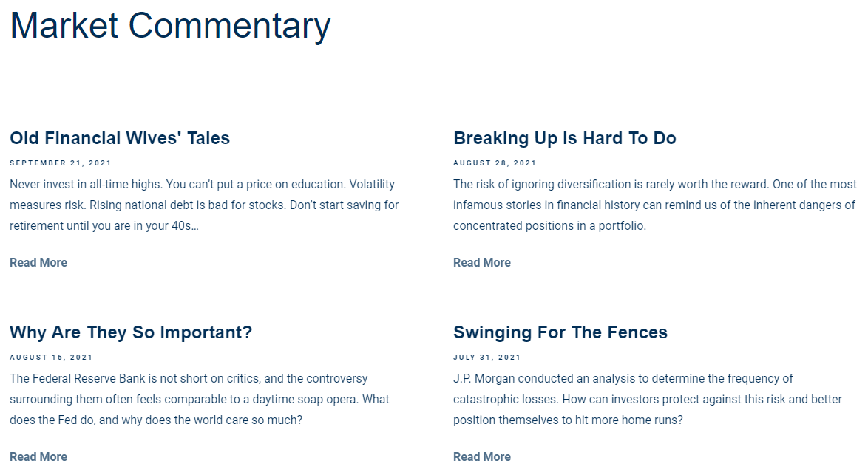Open the "Swinging For The Fences" article headline
This screenshot has width=868, height=472.
pyautogui.click(x=560, y=332)
